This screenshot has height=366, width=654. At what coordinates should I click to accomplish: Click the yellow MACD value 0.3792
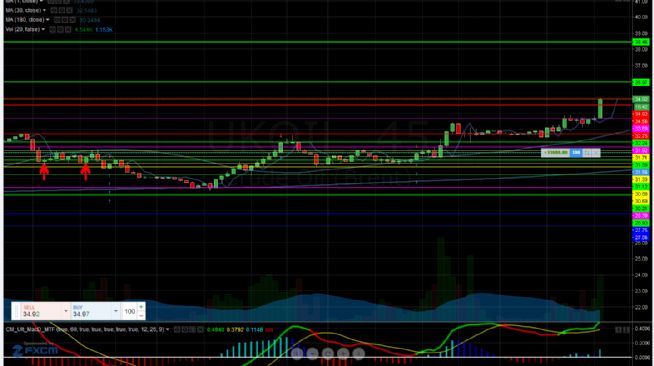pos(235,330)
